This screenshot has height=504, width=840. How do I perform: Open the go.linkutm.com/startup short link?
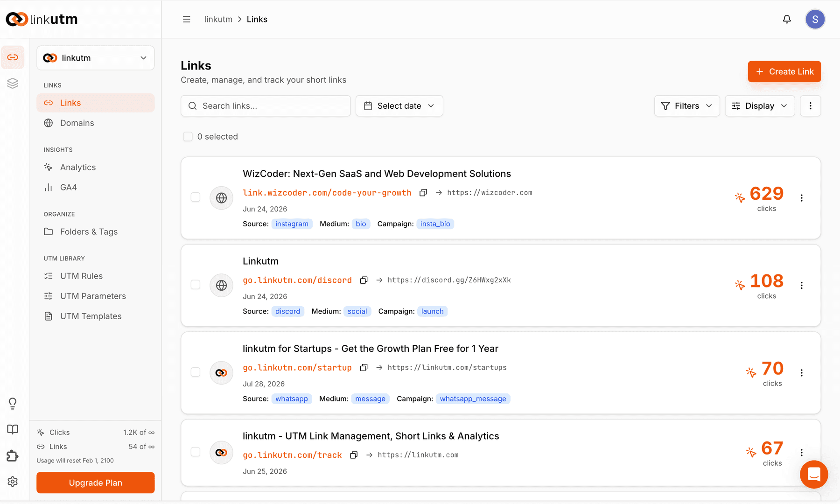[x=297, y=368]
